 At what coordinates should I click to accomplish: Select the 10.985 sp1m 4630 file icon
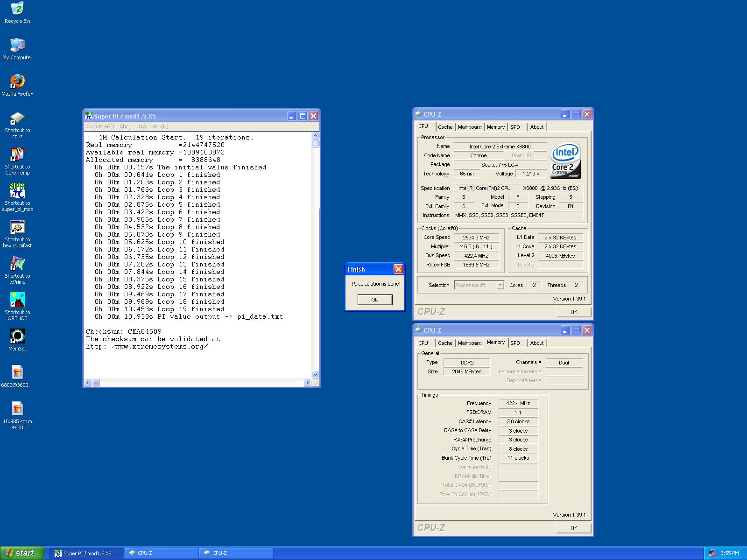[x=17, y=416]
